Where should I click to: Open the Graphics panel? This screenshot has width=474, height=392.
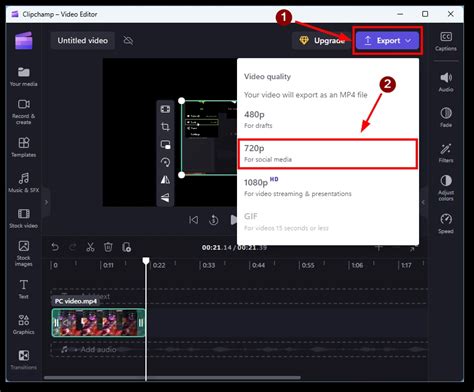coord(23,324)
